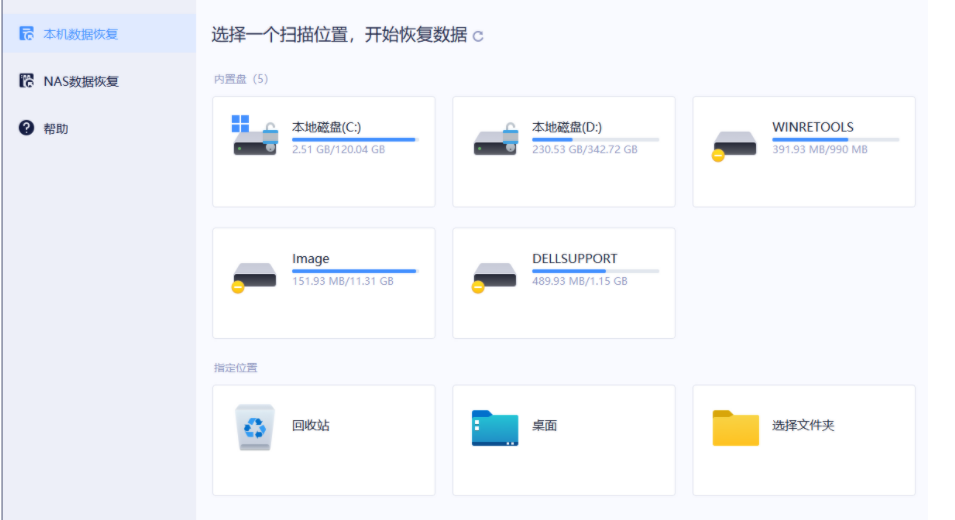
Task: Open the 回收站 recycle bin icon
Action: click(255, 426)
